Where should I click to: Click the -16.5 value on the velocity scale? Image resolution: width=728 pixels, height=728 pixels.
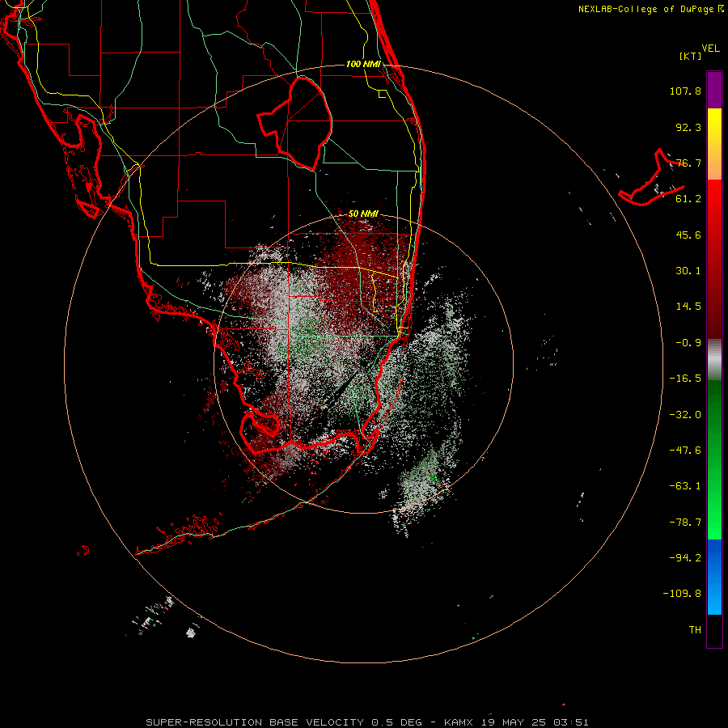[685, 379]
